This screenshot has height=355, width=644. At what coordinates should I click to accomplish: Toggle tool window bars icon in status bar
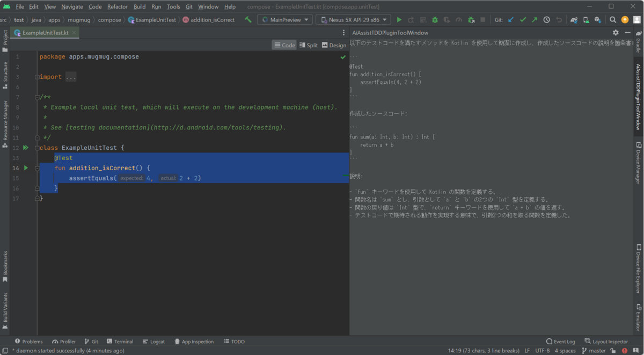5,351
